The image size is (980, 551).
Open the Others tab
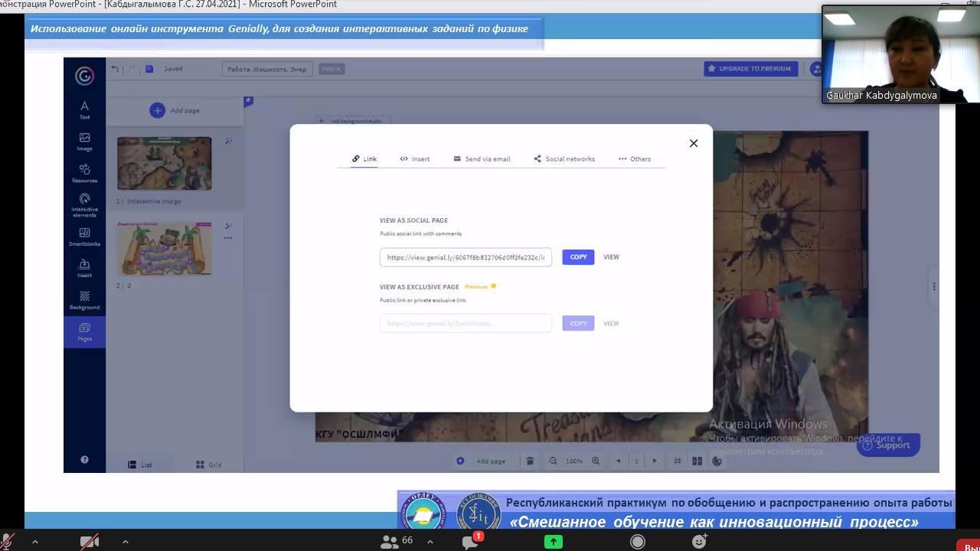coord(635,158)
